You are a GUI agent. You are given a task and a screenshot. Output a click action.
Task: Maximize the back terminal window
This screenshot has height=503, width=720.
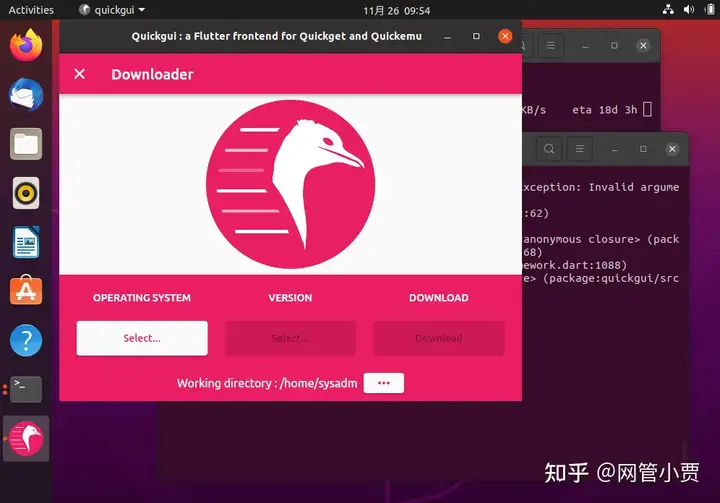pyautogui.click(x=614, y=45)
